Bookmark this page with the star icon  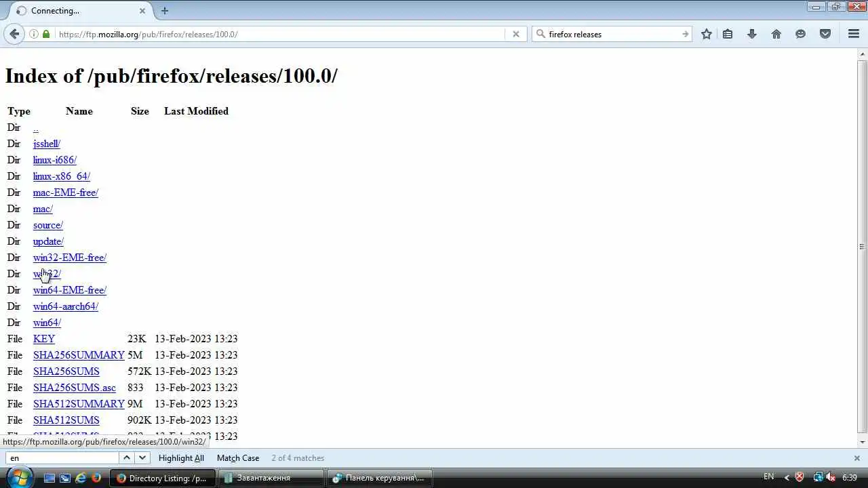(706, 34)
